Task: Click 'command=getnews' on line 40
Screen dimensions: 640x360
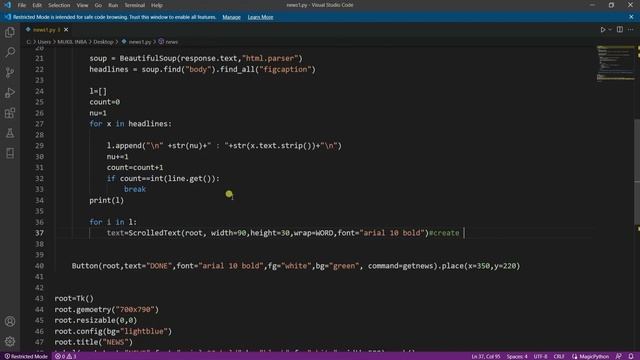Action: coord(400,266)
